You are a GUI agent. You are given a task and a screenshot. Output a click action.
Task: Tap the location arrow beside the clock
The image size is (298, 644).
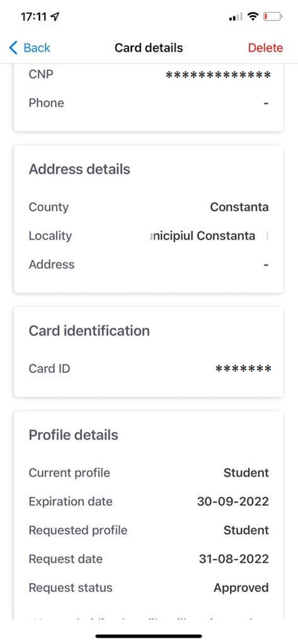(x=55, y=16)
